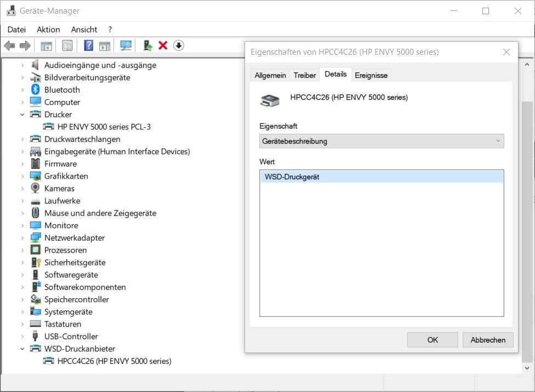
Task: Scan for hardware changes monitor icon
Action: point(126,46)
